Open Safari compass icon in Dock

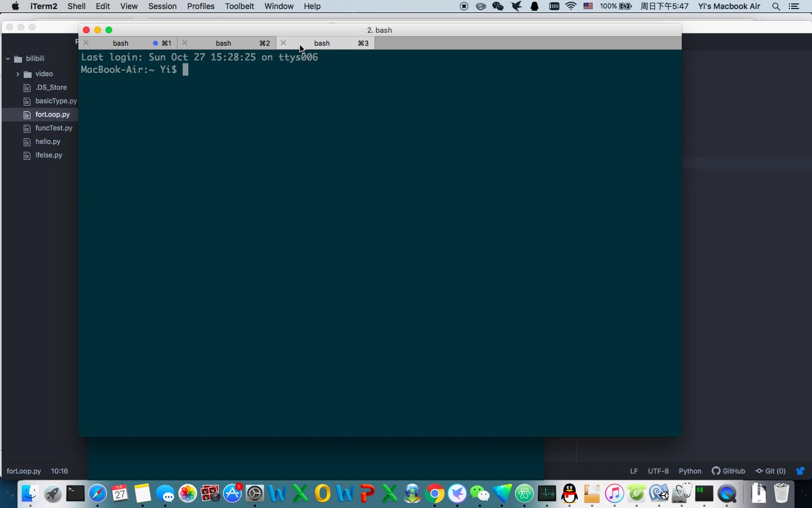click(x=98, y=494)
